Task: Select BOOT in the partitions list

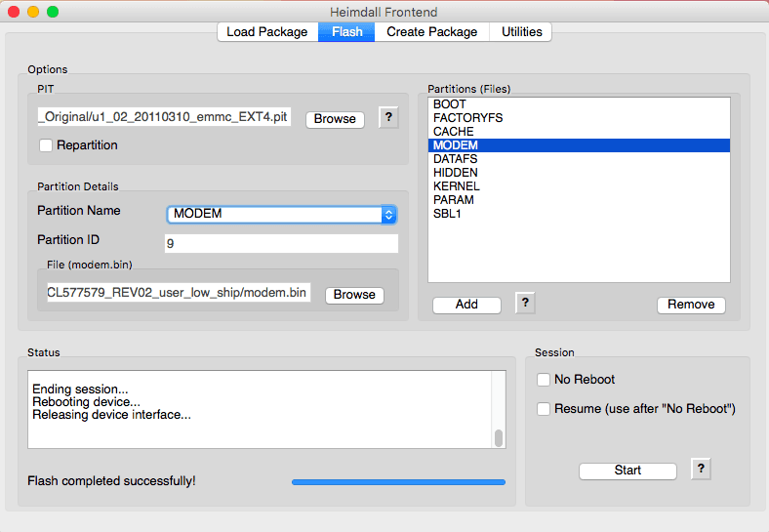Action: 579,104
